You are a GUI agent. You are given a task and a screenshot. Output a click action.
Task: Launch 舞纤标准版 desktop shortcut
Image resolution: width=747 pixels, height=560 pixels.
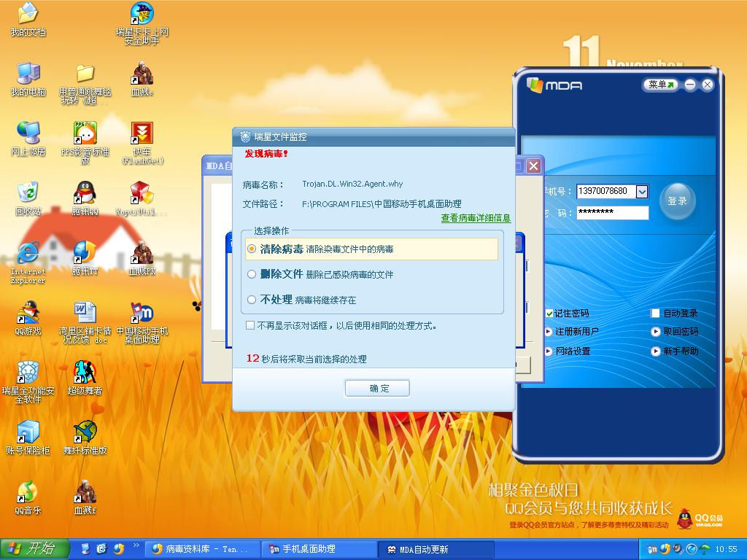tap(85, 437)
